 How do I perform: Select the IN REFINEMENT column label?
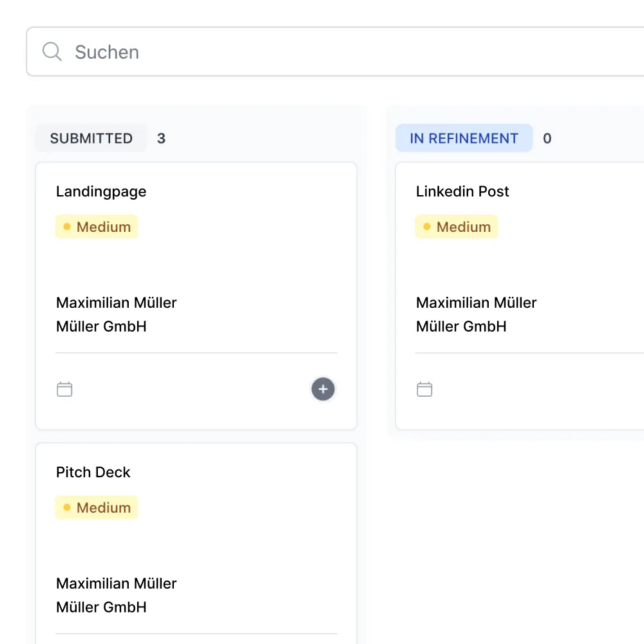464,138
